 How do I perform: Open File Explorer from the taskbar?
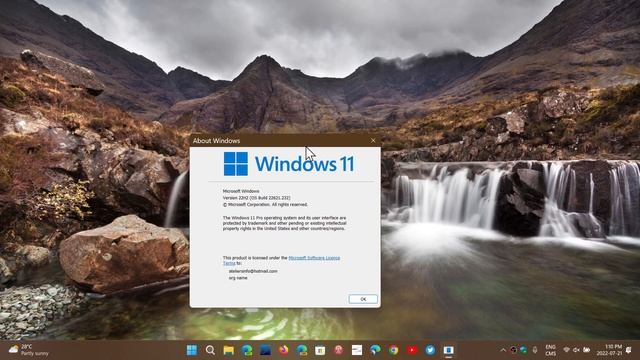coord(229,350)
